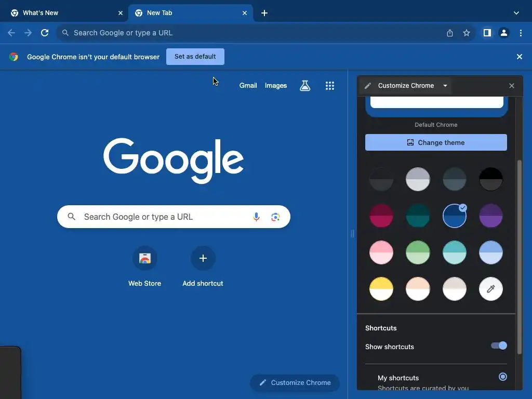The image size is (532, 399).
Task: Click the pencil icon in side panel header
Action: point(368,86)
